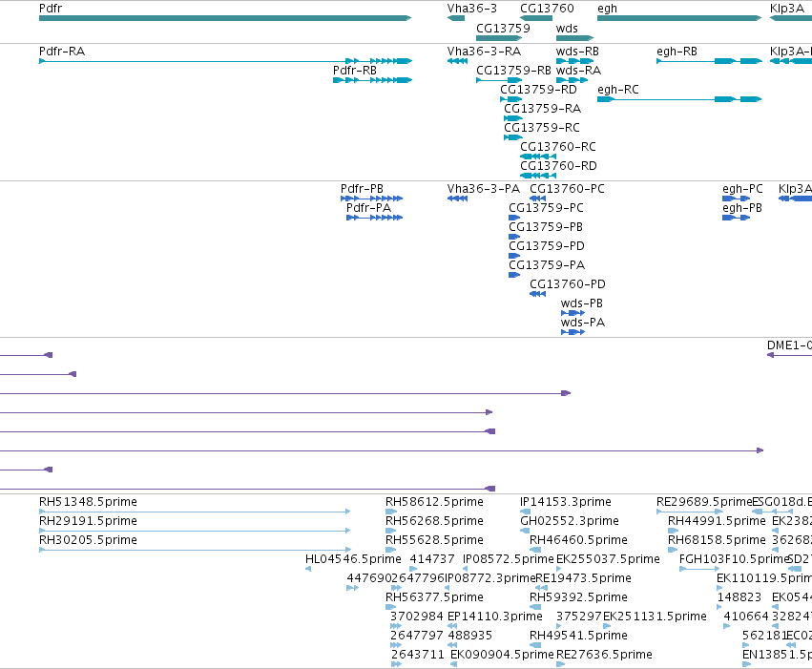
Task: Select the 414737 EST feature
Action: coord(413,569)
